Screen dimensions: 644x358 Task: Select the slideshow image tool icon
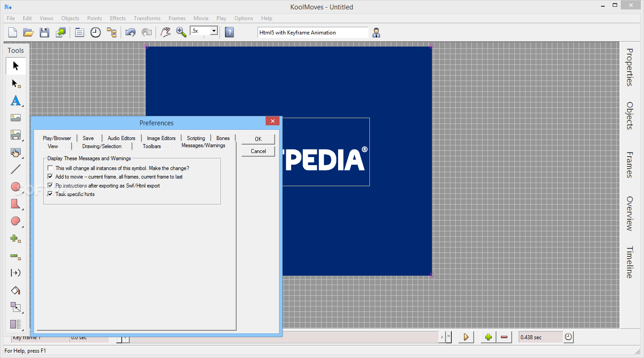[x=16, y=135]
